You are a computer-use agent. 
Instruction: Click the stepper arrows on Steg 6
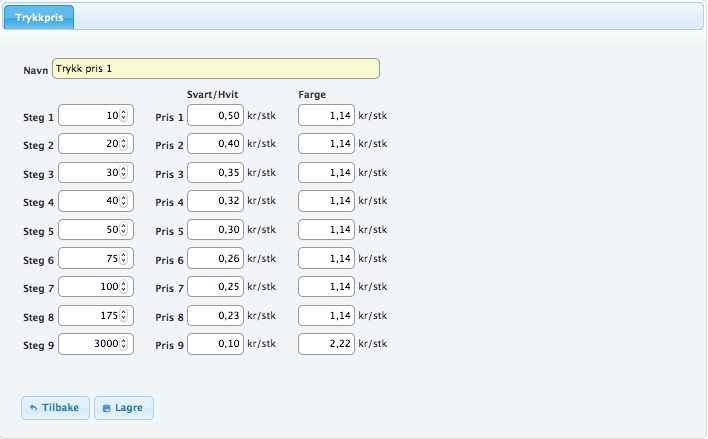(x=124, y=259)
